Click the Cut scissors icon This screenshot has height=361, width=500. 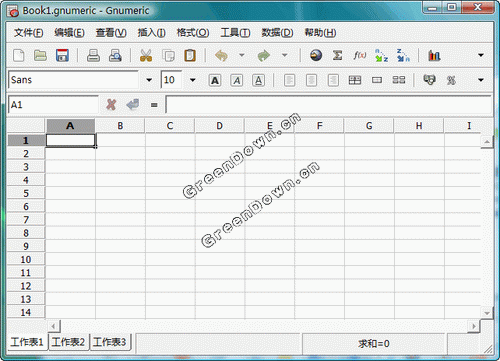coord(146,55)
